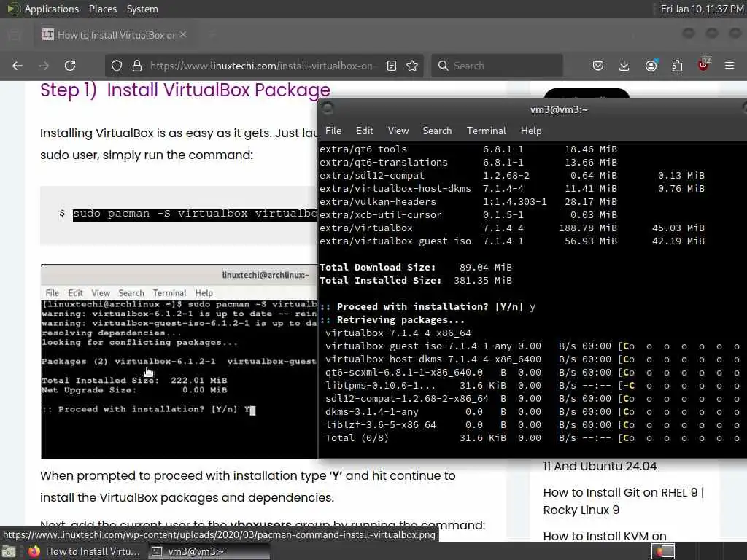Open the System menu in top panel
The height and width of the screenshot is (560, 747).
(x=142, y=9)
